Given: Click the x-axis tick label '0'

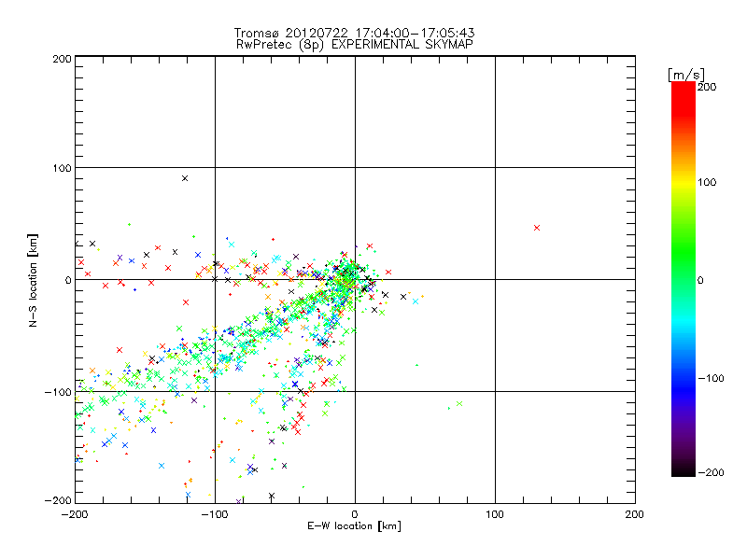Looking at the screenshot, I should coord(355,514).
